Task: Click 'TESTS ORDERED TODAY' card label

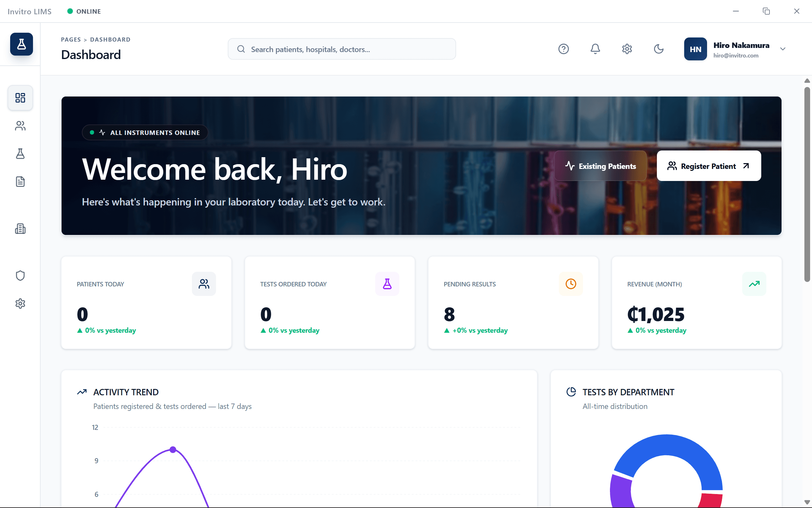Action: (x=293, y=284)
